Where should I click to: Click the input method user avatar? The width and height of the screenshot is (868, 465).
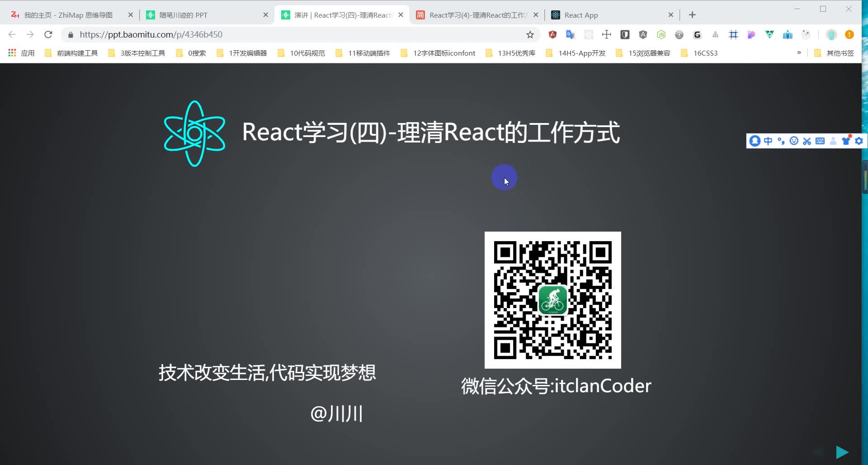pyautogui.click(x=755, y=141)
